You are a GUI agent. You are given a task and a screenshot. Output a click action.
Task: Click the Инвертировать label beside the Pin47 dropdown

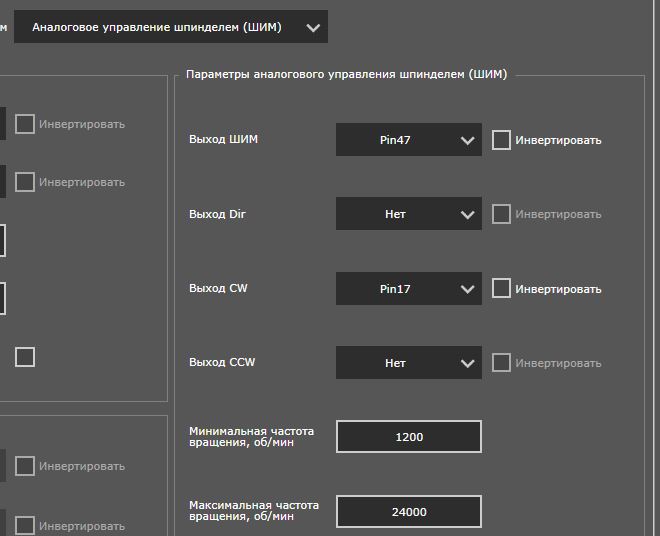(558, 141)
